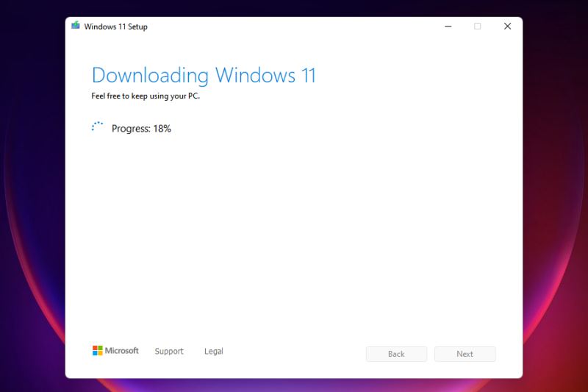The image size is (588, 392).
Task: Click the "Downloading Windows 11" heading
Action: point(204,75)
